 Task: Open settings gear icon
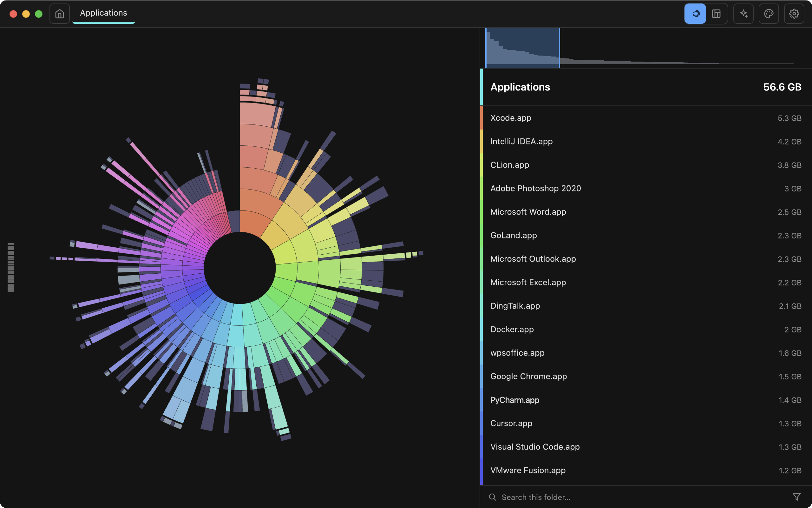[794, 14]
